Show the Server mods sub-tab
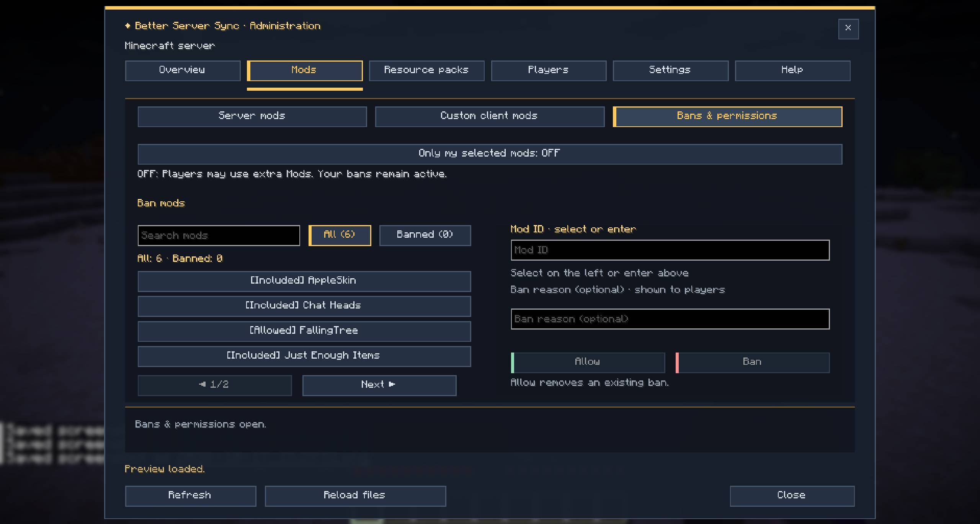 tap(252, 116)
